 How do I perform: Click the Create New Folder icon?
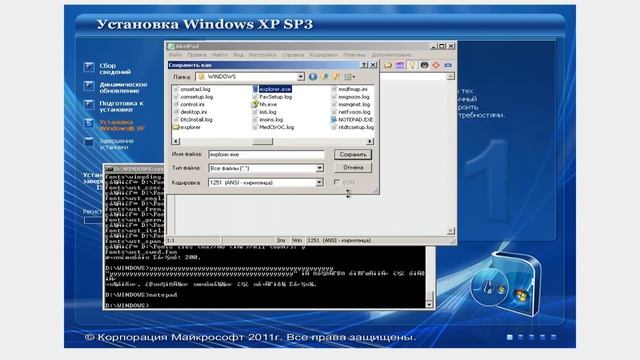click(x=336, y=76)
